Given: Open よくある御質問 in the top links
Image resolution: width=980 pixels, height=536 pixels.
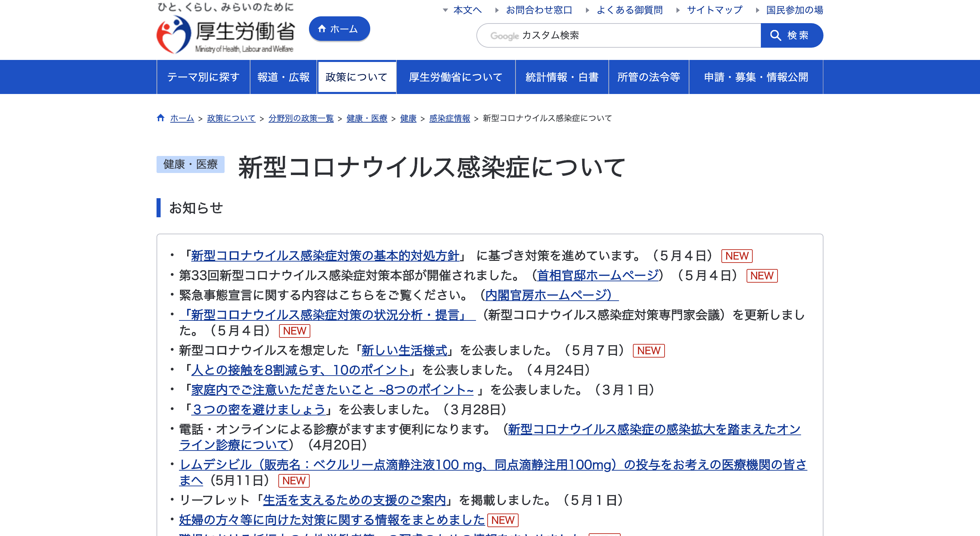Looking at the screenshot, I should [x=629, y=10].
